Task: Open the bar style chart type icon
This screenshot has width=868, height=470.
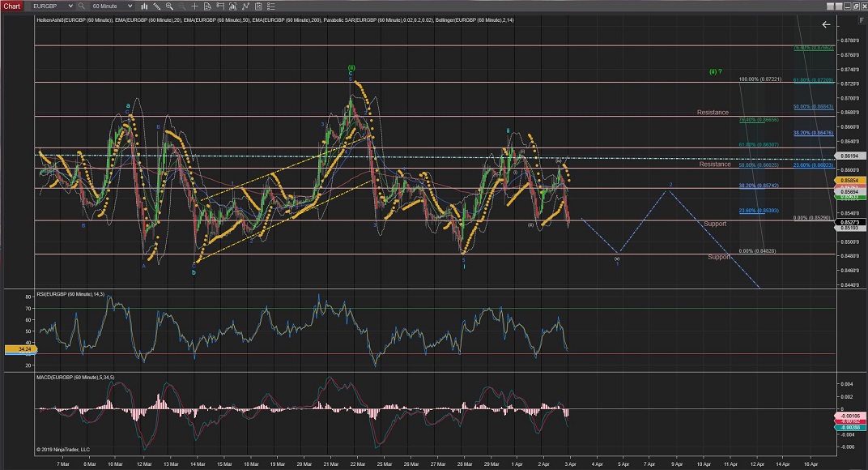Action: coord(144,6)
